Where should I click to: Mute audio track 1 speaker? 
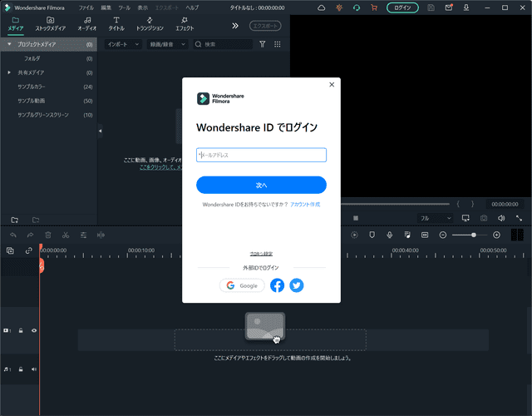click(x=34, y=369)
